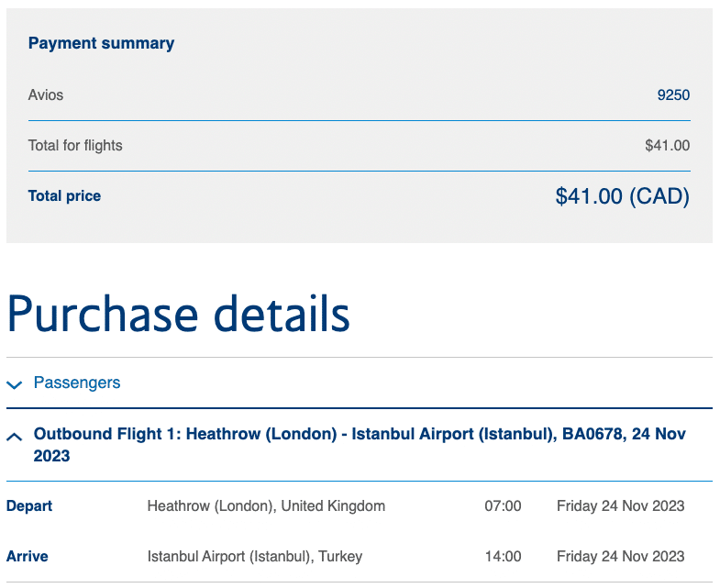
Task: Click the Depart row label
Action: pyautogui.click(x=29, y=505)
